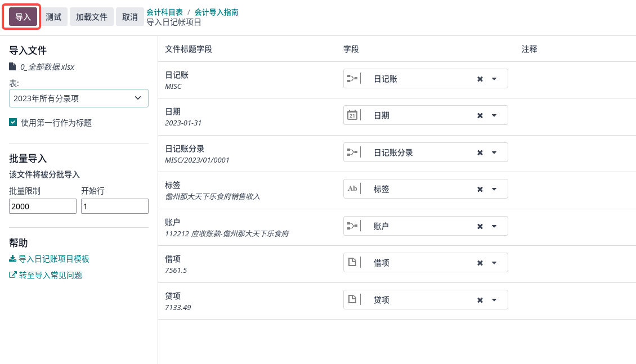
Task: Click the download icon beside 导入日记账项目模板
Action: point(12,259)
